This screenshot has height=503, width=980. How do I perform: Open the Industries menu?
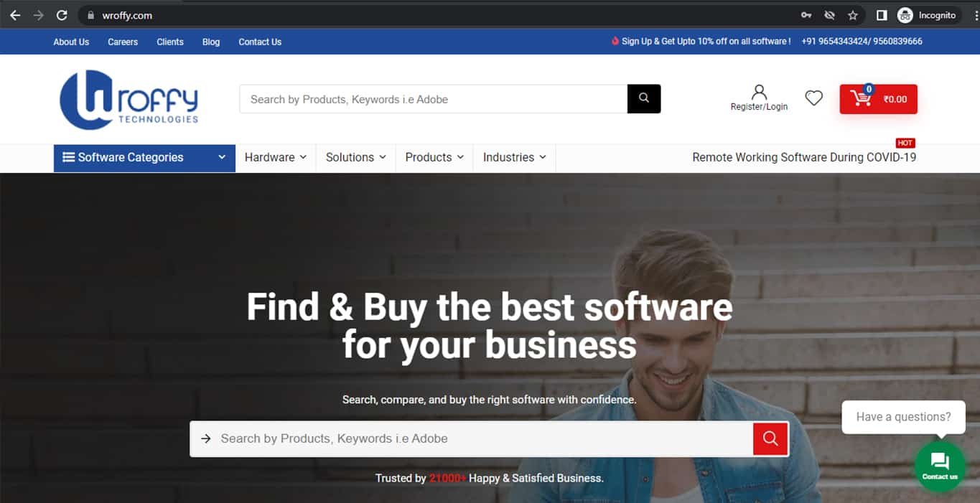(514, 158)
